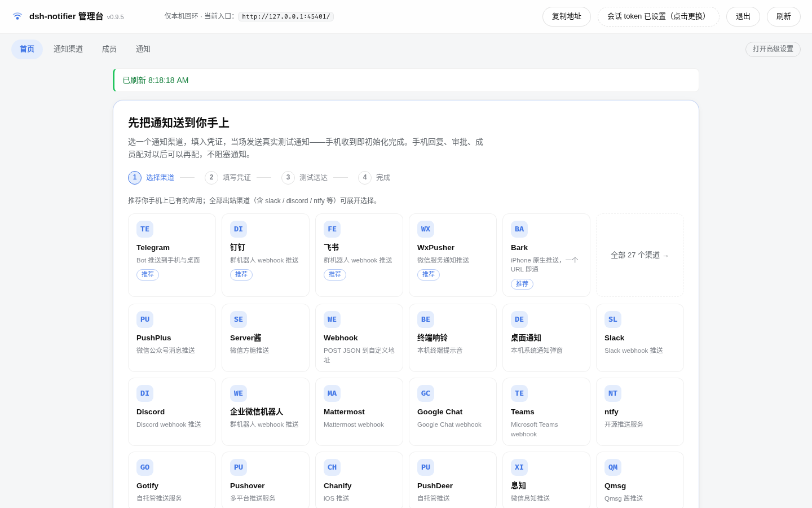Click the 本机终端提示音 description text
812x508 pixels.
coord(440,351)
